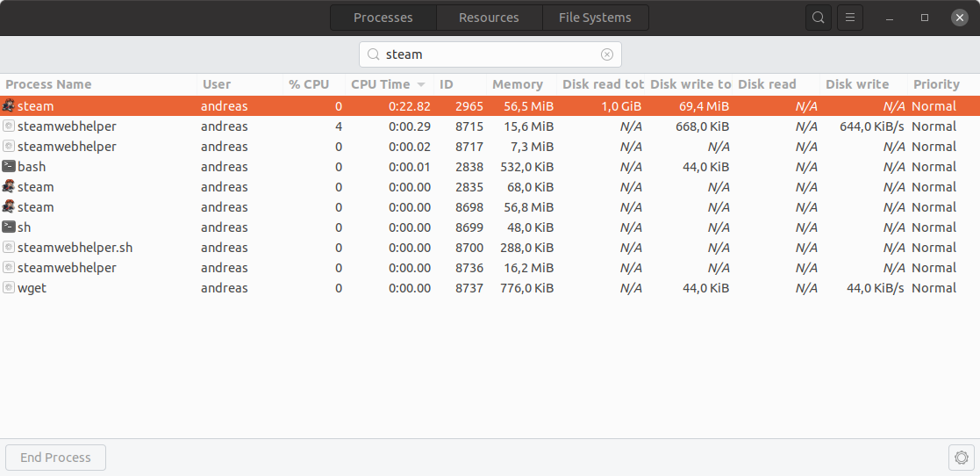Sort by % CPU column header

314,84
